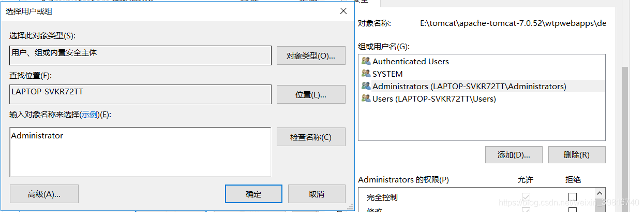Open the 示例 help link

pos(89,115)
